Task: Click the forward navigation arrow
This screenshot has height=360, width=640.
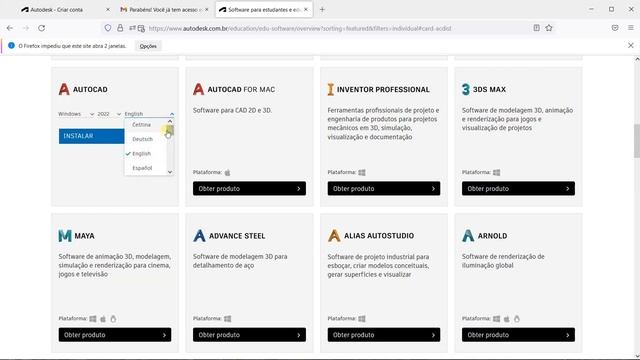Action: pos(26,28)
